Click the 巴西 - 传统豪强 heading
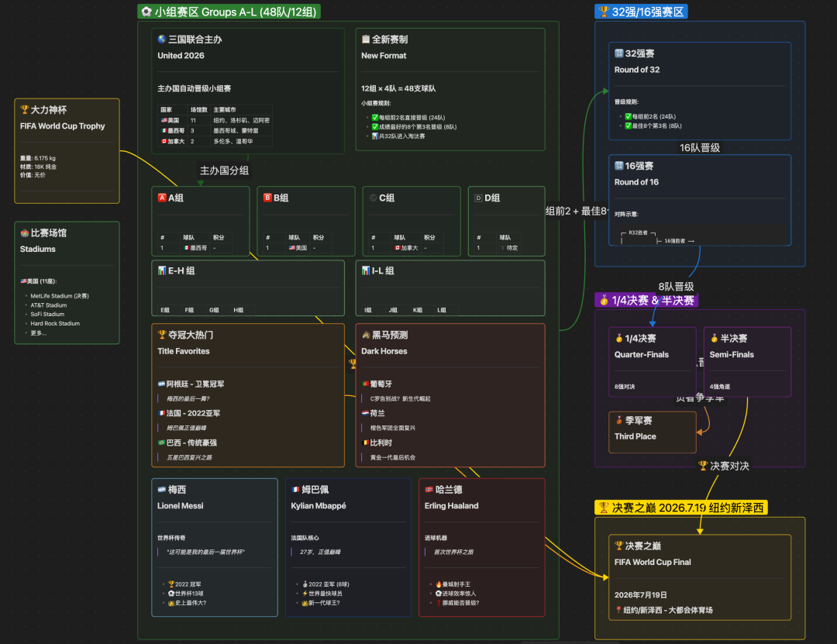This screenshot has height=644, width=837. [188, 443]
